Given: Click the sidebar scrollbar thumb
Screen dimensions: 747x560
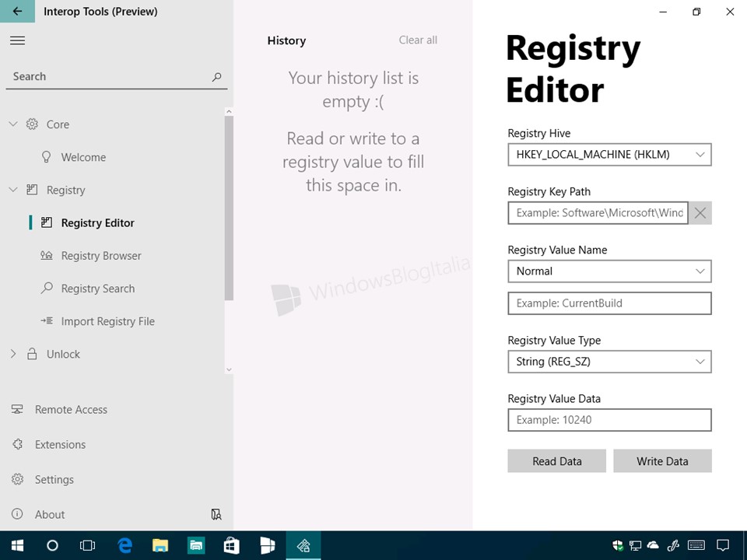Looking at the screenshot, I should point(229,208).
